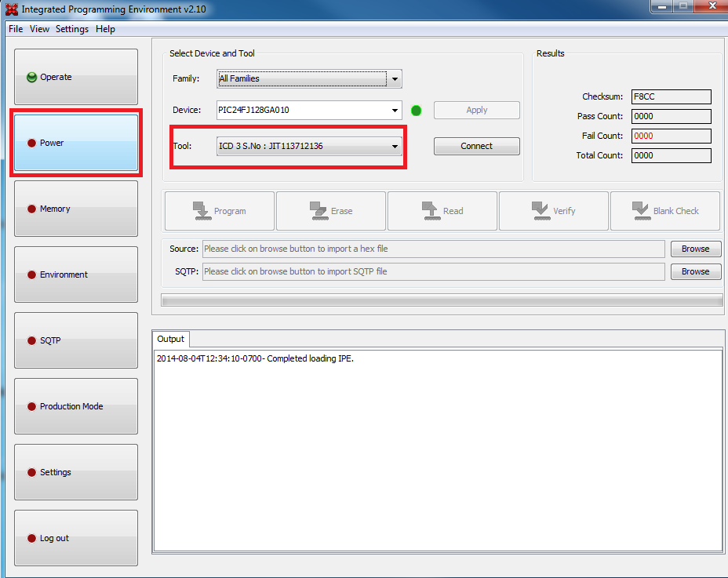
Task: Click the programming progress bar
Action: (x=442, y=300)
